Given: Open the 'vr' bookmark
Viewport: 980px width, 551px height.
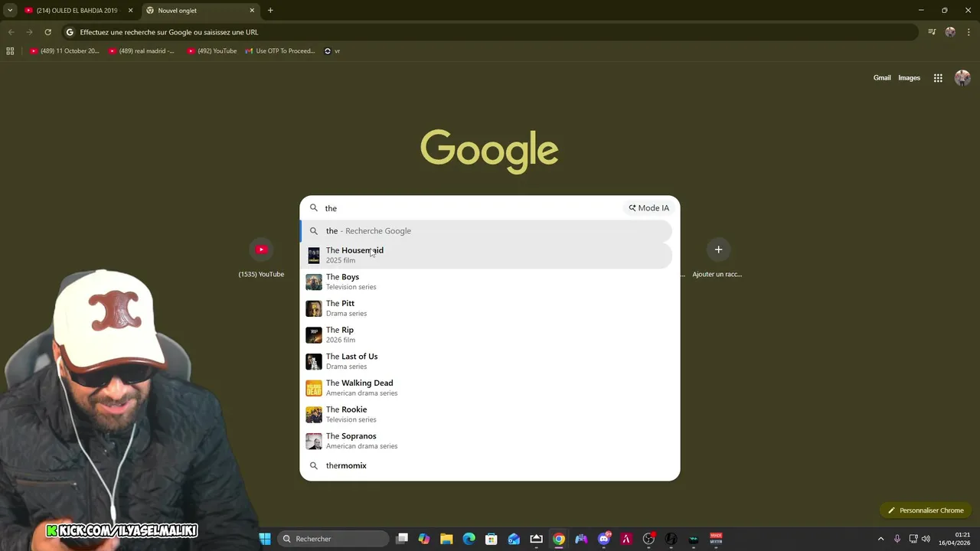Looking at the screenshot, I should click(332, 51).
